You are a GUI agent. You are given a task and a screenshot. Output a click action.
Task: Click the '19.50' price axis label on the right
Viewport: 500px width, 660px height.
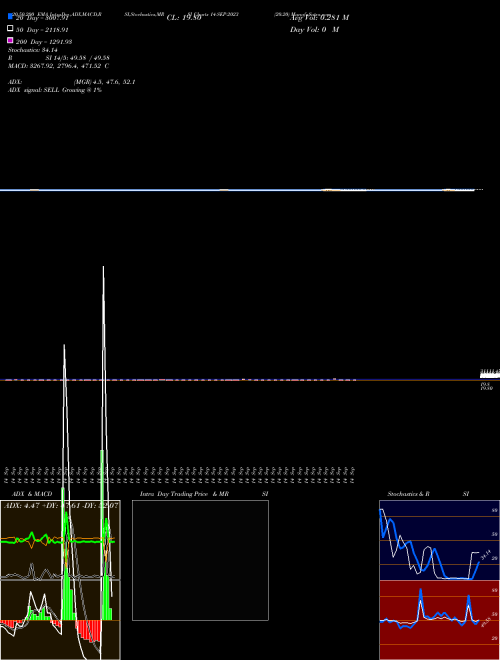click(487, 389)
